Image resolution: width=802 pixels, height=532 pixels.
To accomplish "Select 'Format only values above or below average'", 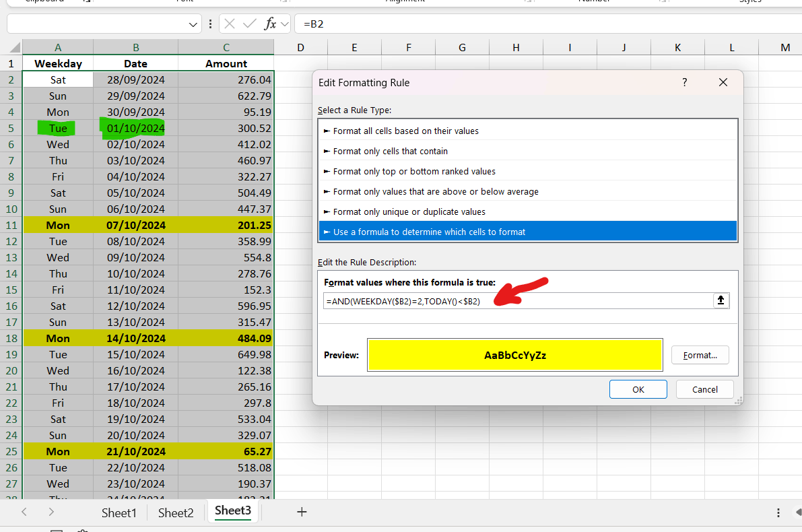I will click(527, 191).
